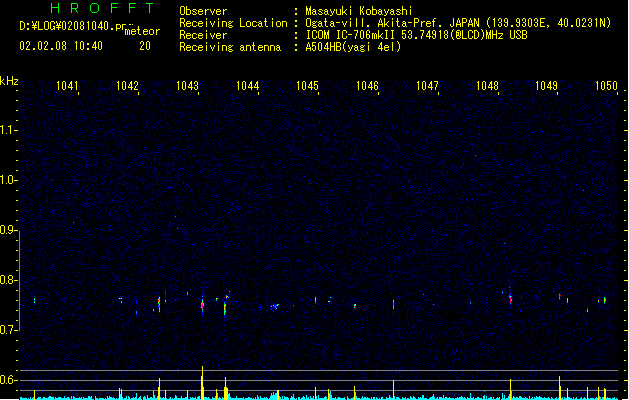Click the antenna A504HB(yagi 4el) text
This screenshot has width=629, height=400.
tap(353, 47)
